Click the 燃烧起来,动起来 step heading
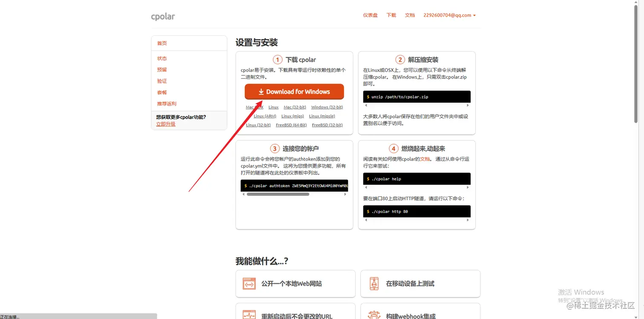The width and height of the screenshot is (644, 319). pos(423,149)
